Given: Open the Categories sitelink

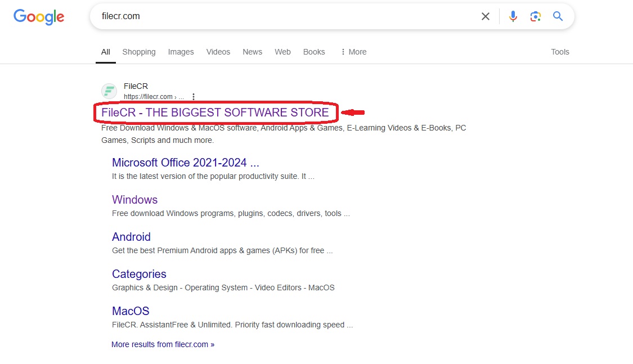Looking at the screenshot, I should pos(139,274).
